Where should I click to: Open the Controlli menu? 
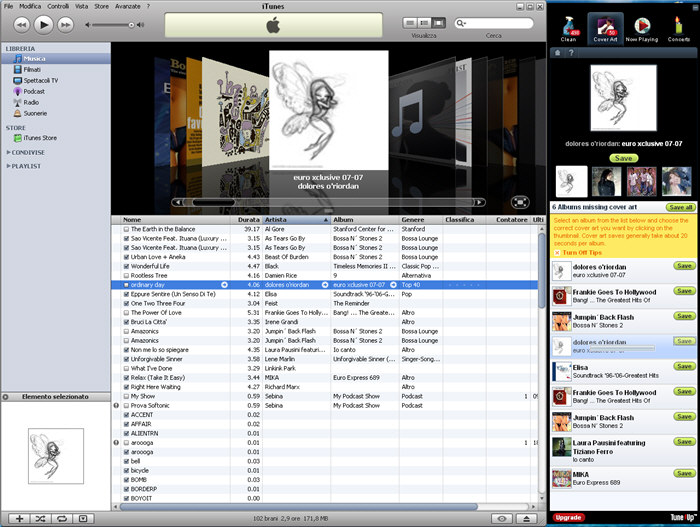coord(58,6)
